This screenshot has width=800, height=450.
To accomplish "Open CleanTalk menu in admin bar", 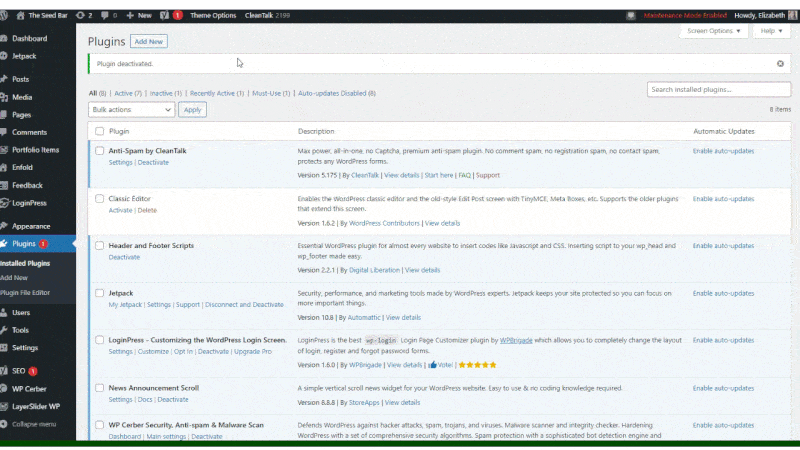I will point(267,15).
